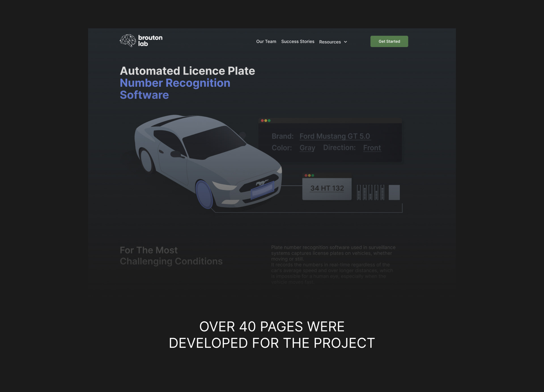Click green dot on plate number window

click(x=313, y=175)
